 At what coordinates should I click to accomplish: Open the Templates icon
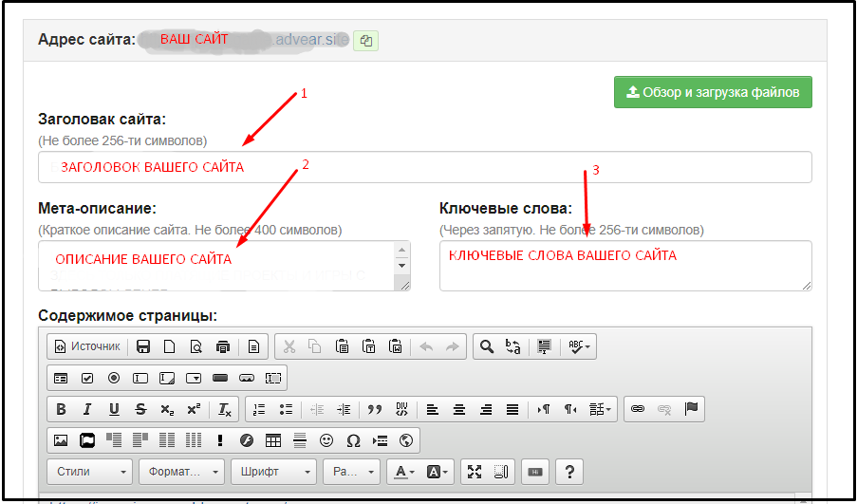(253, 346)
